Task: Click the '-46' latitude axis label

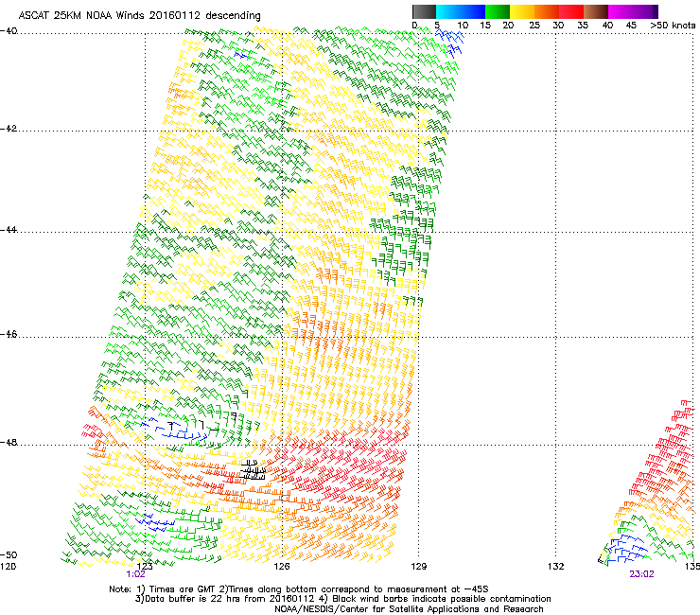Action: pyautogui.click(x=9, y=335)
